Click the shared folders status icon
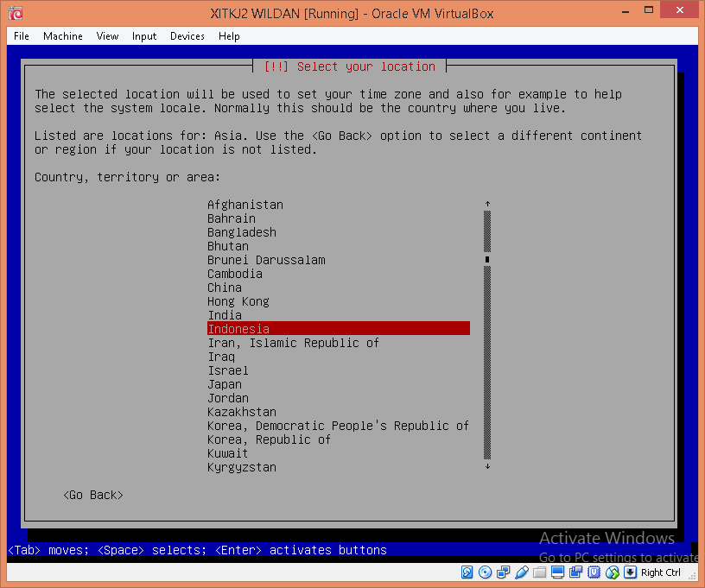 pyautogui.click(x=539, y=572)
